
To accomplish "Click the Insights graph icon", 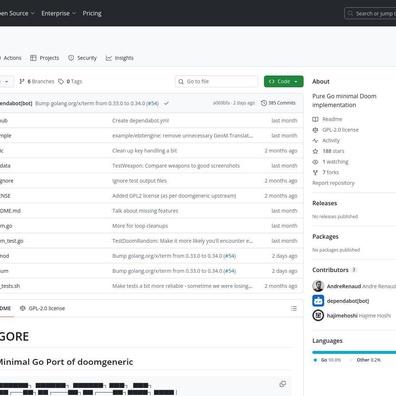I will [x=109, y=58].
